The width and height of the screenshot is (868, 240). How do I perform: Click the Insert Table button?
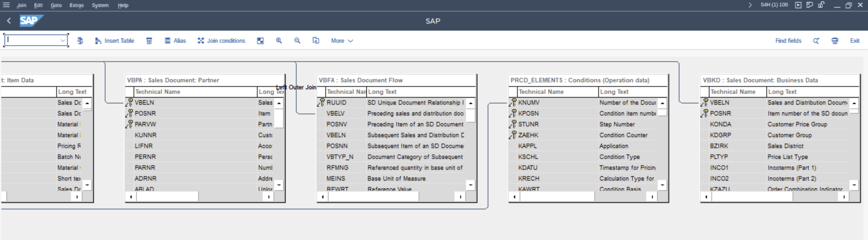coord(114,41)
